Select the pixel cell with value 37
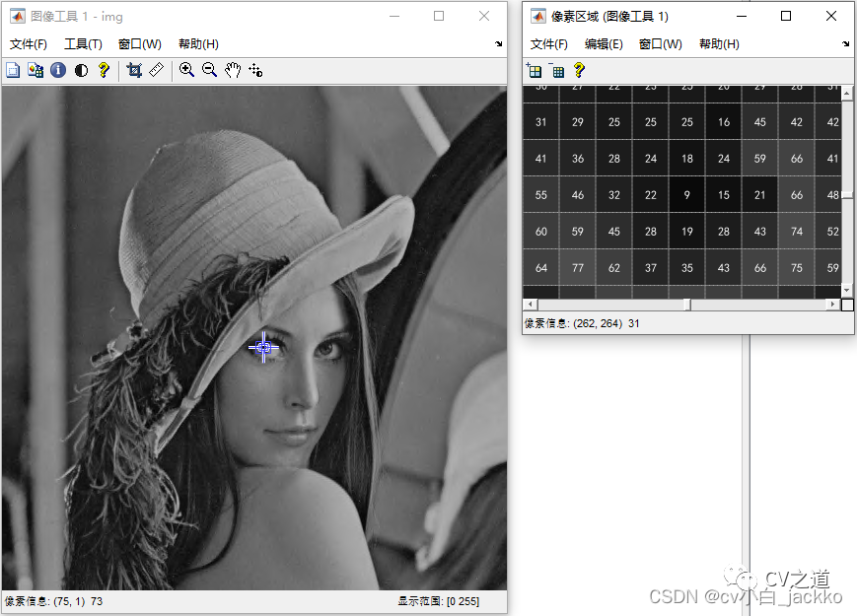 coord(651,267)
